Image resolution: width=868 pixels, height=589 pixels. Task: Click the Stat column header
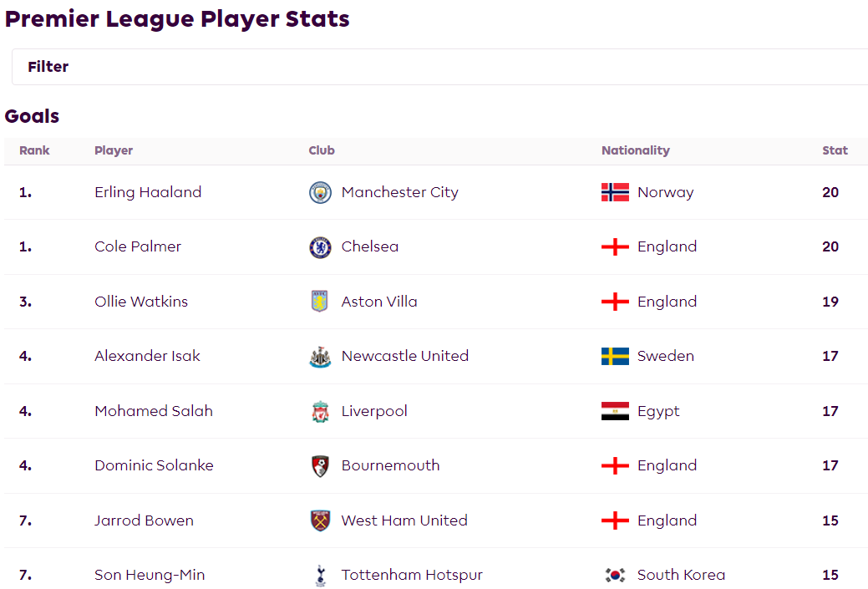pos(835,150)
